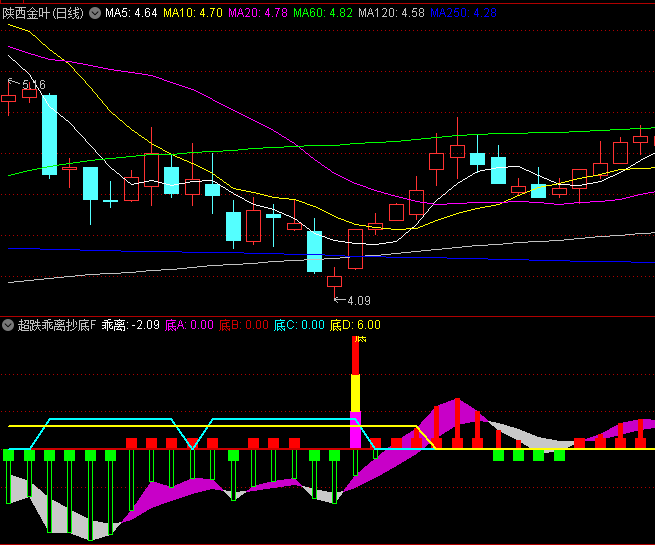This screenshot has height=545, width=655.
Task: Open the main chart indicator dropdown icon
Action: pos(95,13)
